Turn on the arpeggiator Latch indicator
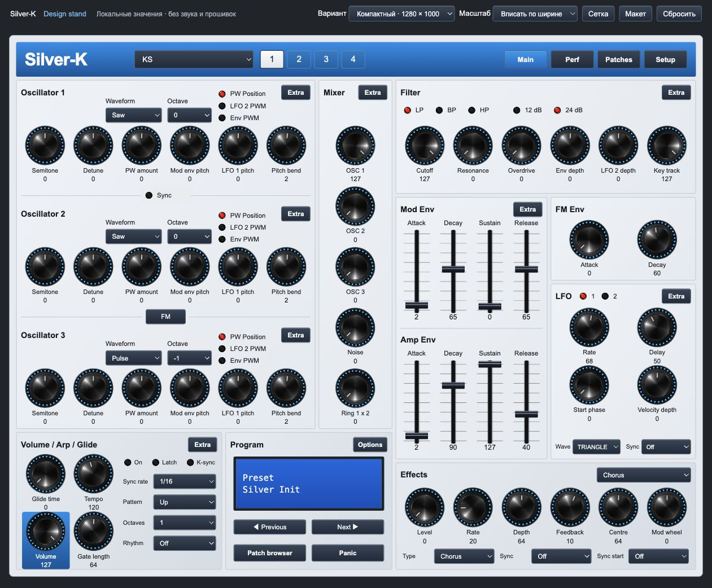The width and height of the screenshot is (712, 588). 155,462
